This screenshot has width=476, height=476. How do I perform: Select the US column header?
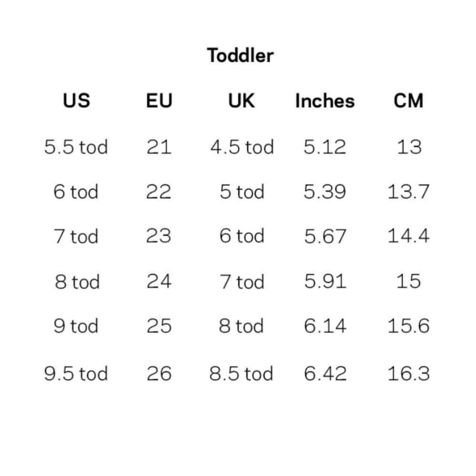click(x=76, y=101)
